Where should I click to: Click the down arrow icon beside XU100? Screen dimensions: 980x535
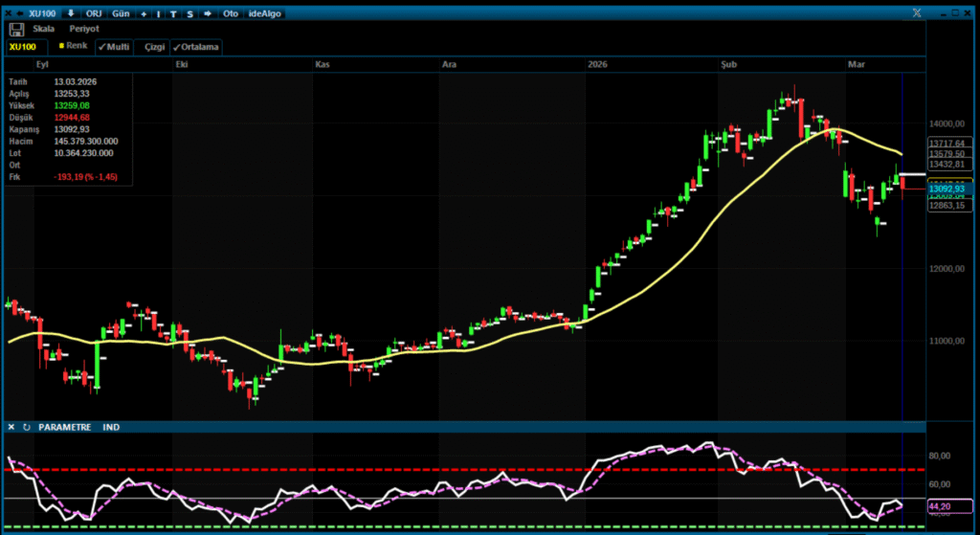[x=70, y=13]
